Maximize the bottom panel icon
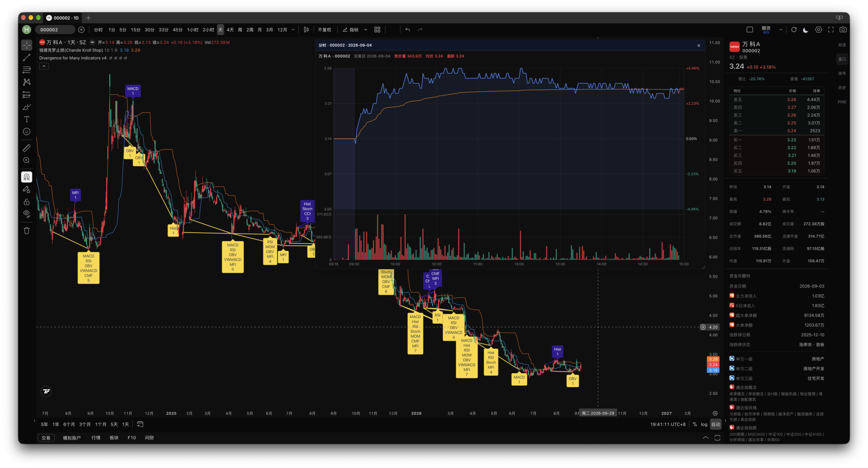868x468 pixels. [x=718, y=438]
